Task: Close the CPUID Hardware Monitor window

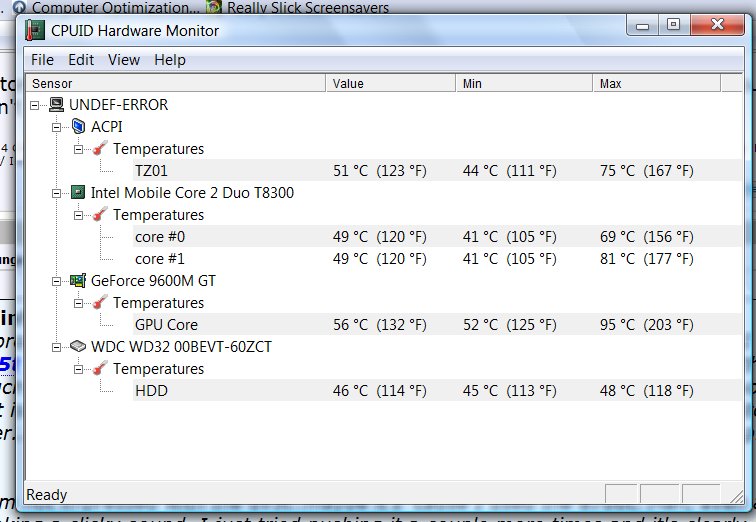Action: (717, 25)
